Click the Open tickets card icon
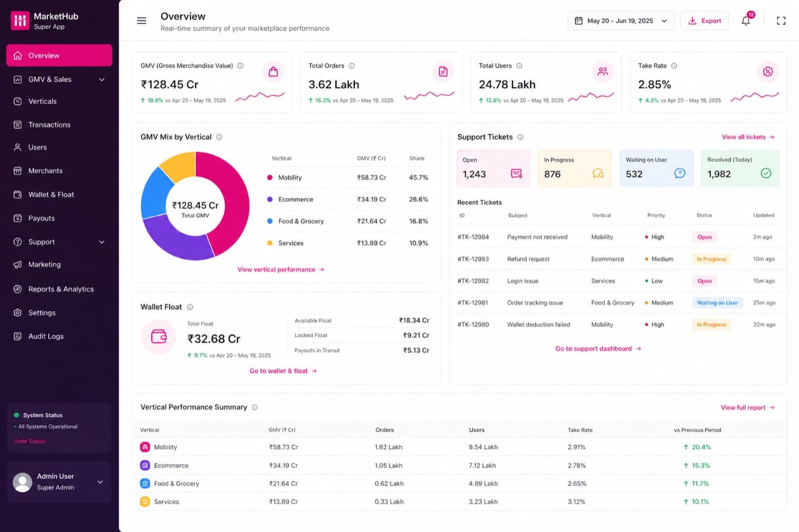The width and height of the screenshot is (799, 532). pyautogui.click(x=516, y=173)
